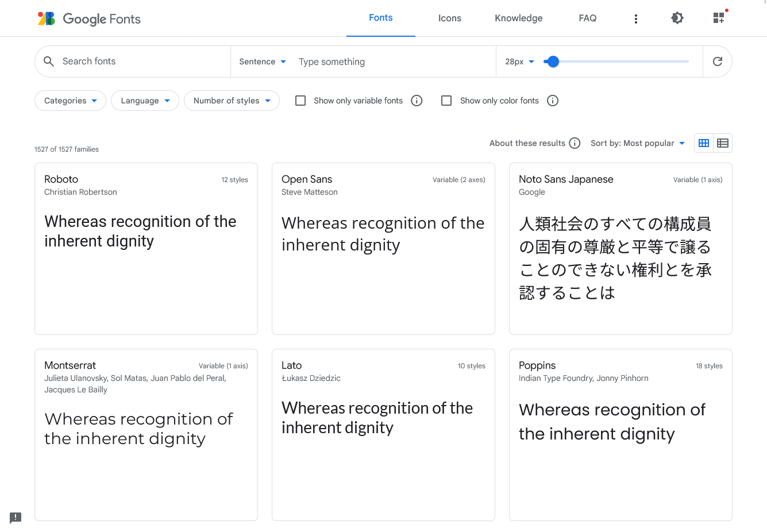Open info for color fonts

click(x=553, y=101)
